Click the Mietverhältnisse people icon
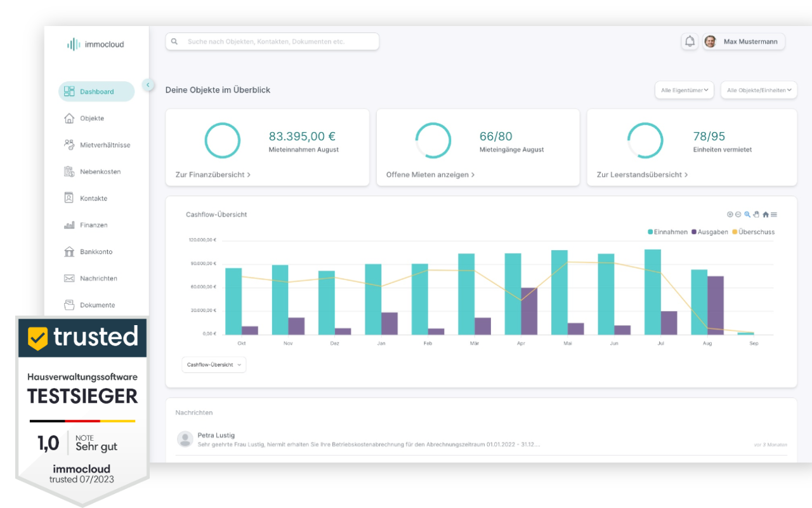The height and width of the screenshot is (508, 812). [x=69, y=145]
